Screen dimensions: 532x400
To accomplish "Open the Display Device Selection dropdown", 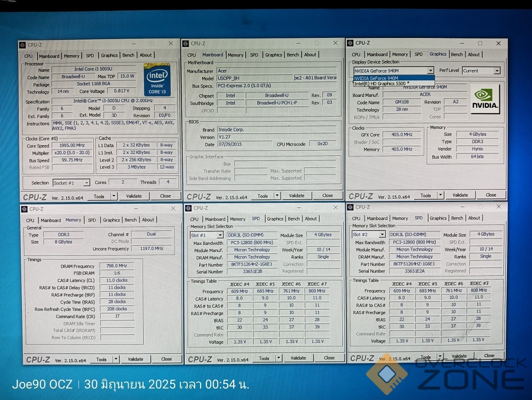I will click(x=430, y=70).
